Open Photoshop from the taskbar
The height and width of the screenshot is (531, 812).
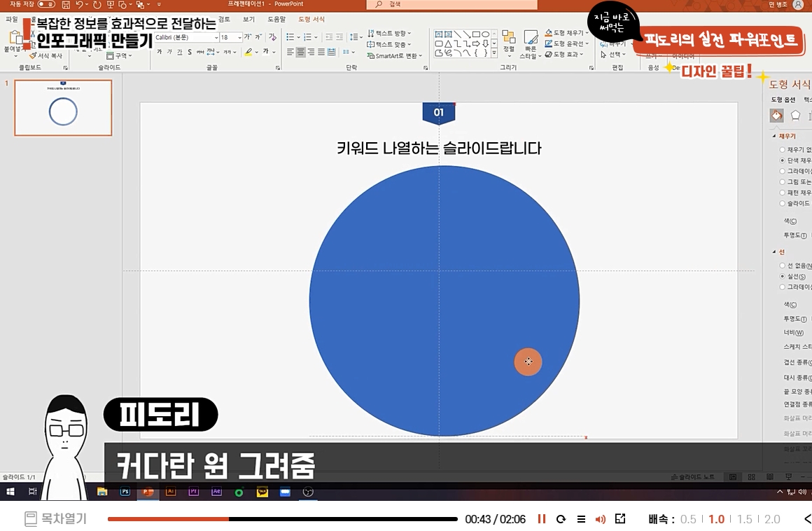(x=125, y=492)
